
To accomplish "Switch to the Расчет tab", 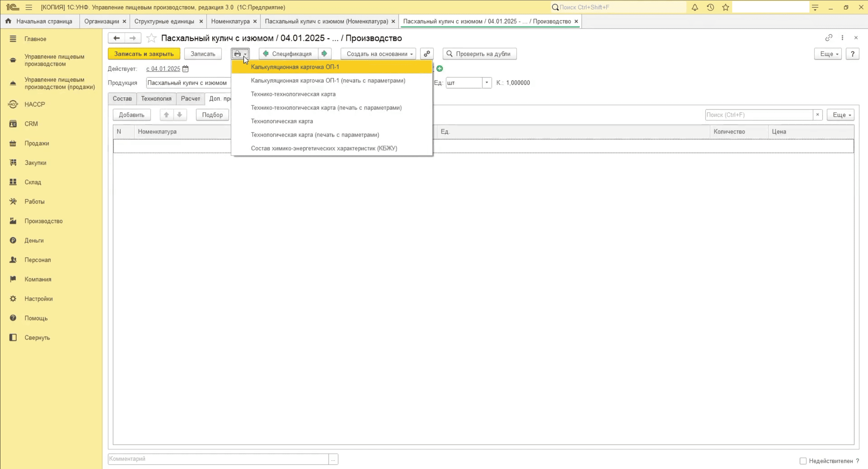I will click(191, 99).
